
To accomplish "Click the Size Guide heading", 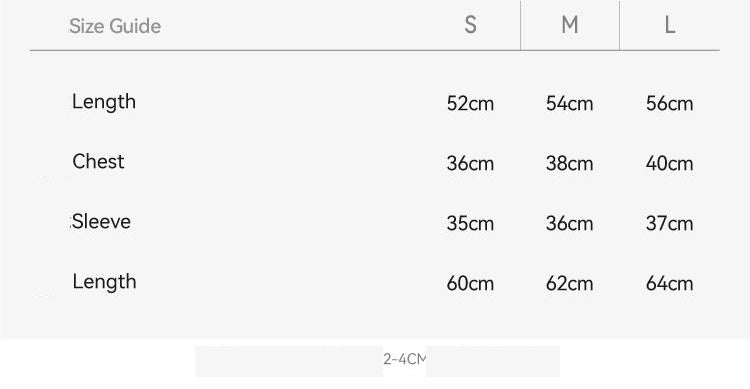I will [x=115, y=26].
